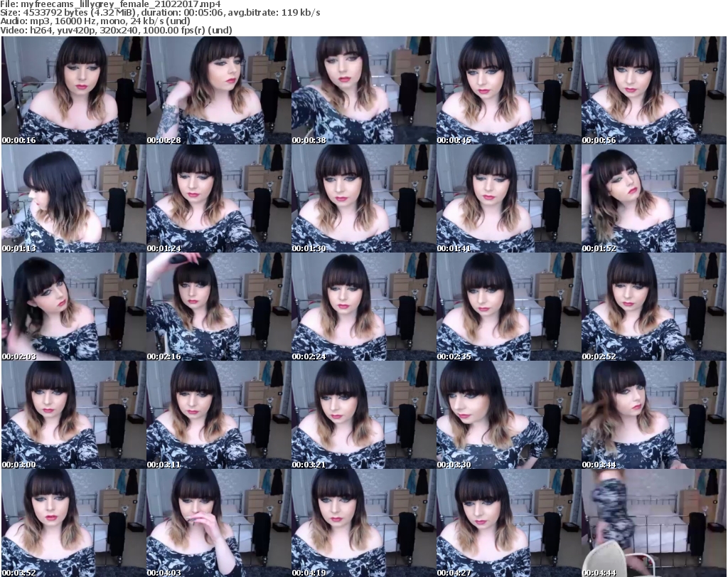
Task: Select the 'Audio: mp3, 16000 Hz' line
Action: [x=95, y=21]
